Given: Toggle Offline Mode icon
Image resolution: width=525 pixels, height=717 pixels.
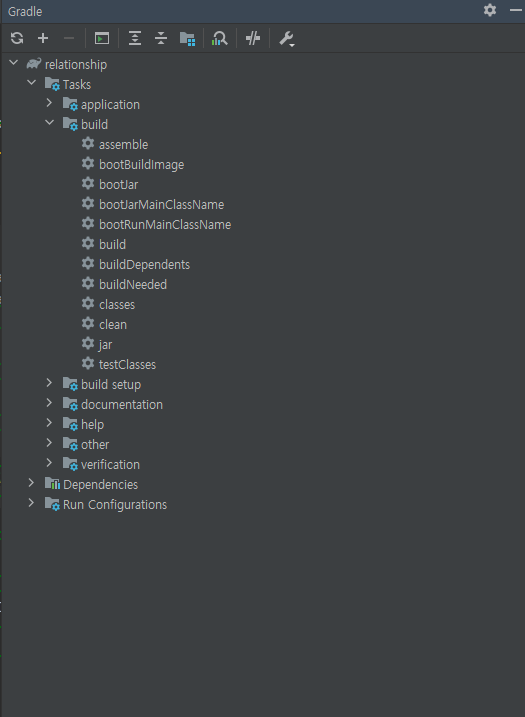Looking at the screenshot, I should [253, 38].
